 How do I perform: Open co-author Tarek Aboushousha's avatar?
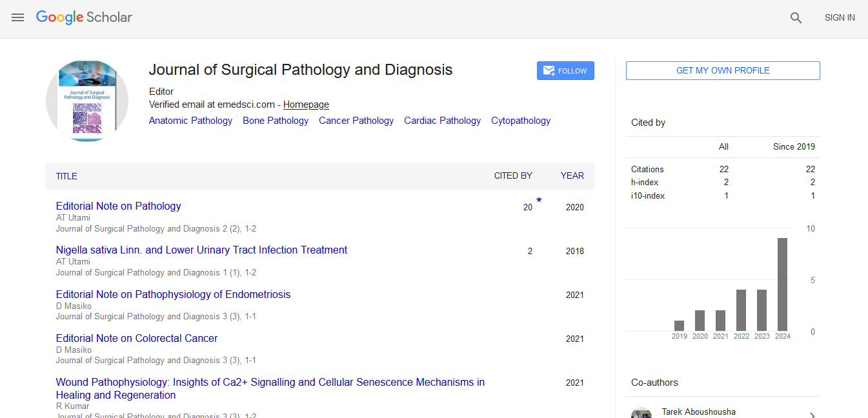point(641,413)
